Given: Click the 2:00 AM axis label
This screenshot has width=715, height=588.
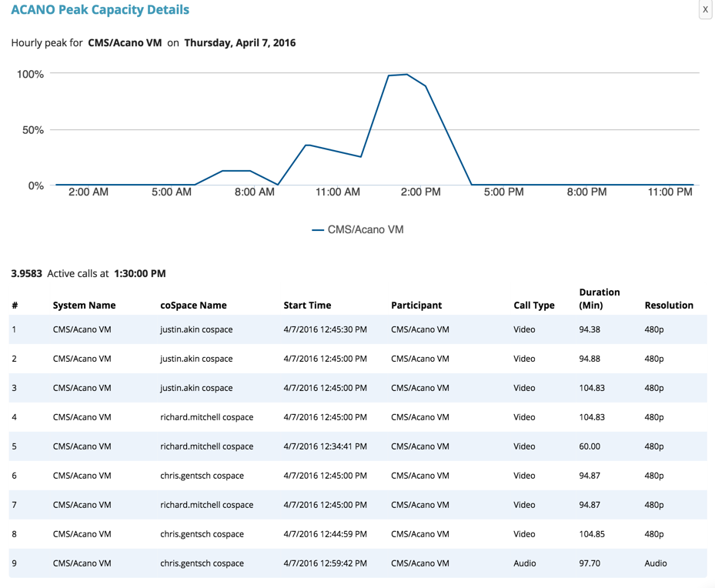Looking at the screenshot, I should coord(89,192).
